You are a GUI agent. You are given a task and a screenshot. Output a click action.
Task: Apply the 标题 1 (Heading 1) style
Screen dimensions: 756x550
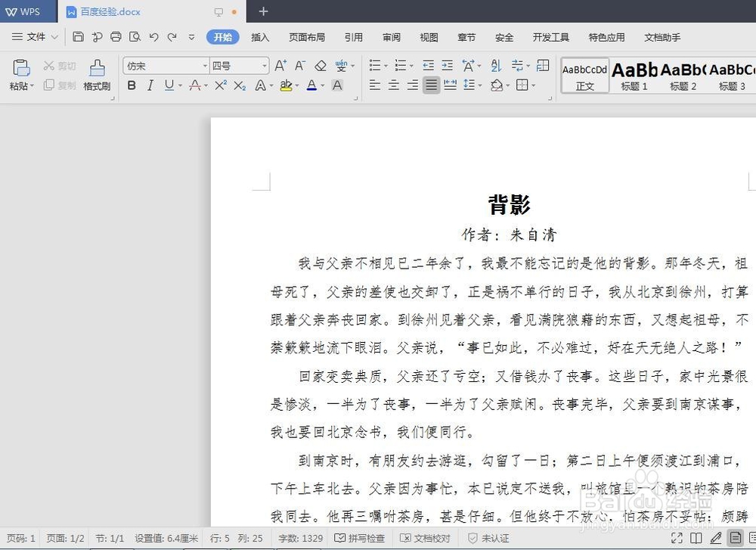coord(634,76)
